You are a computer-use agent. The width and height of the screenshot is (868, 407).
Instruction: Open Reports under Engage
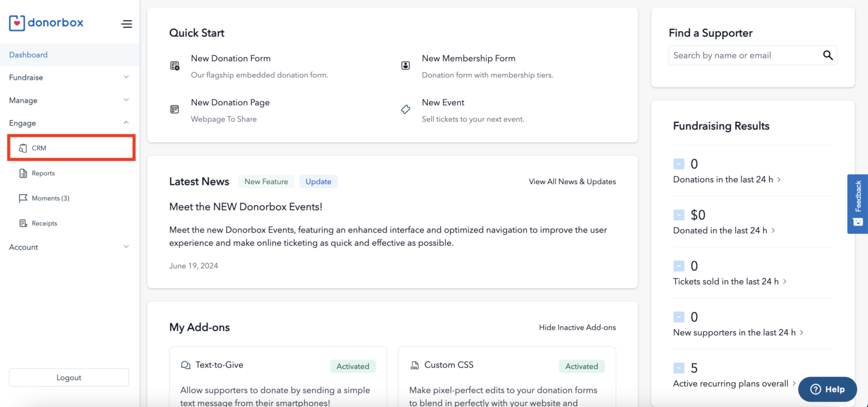click(x=43, y=174)
